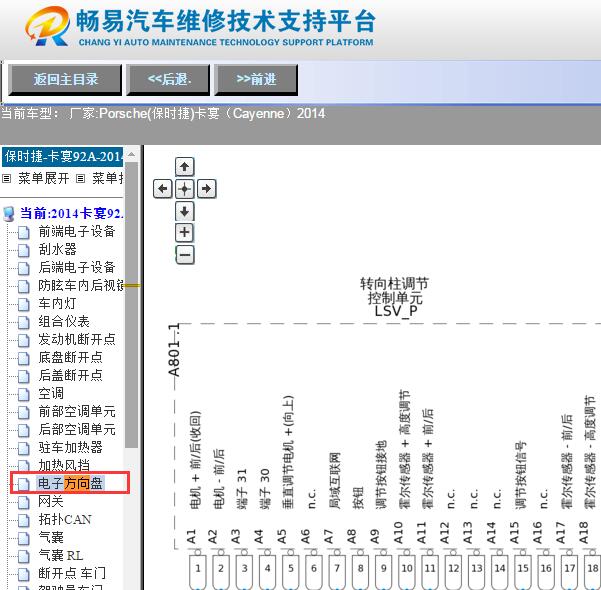
Task: Click connector pin 5 in diagram
Action: pyautogui.click(x=291, y=571)
